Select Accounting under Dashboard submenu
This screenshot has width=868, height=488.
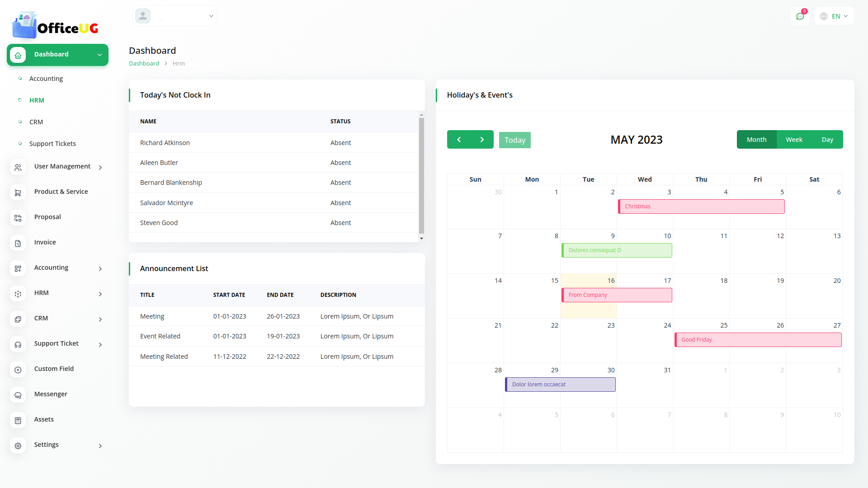click(46, 79)
